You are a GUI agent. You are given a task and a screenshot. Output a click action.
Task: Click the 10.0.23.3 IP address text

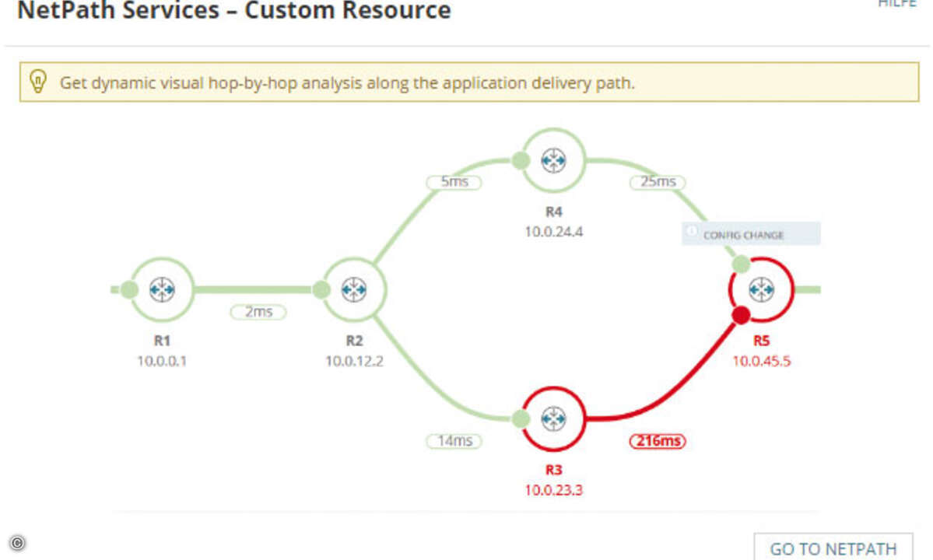[553, 491]
